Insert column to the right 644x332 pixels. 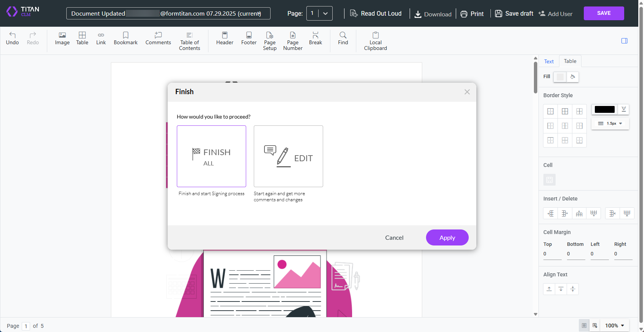(x=565, y=213)
